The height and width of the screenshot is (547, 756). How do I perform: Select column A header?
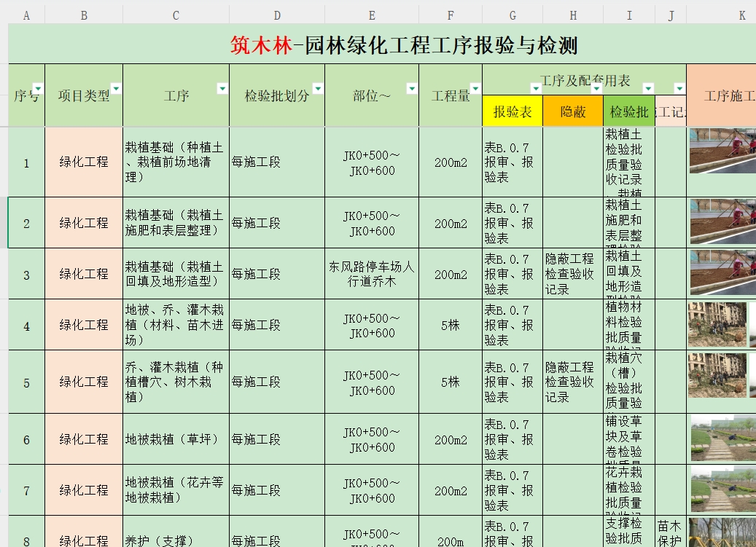[x=26, y=15]
